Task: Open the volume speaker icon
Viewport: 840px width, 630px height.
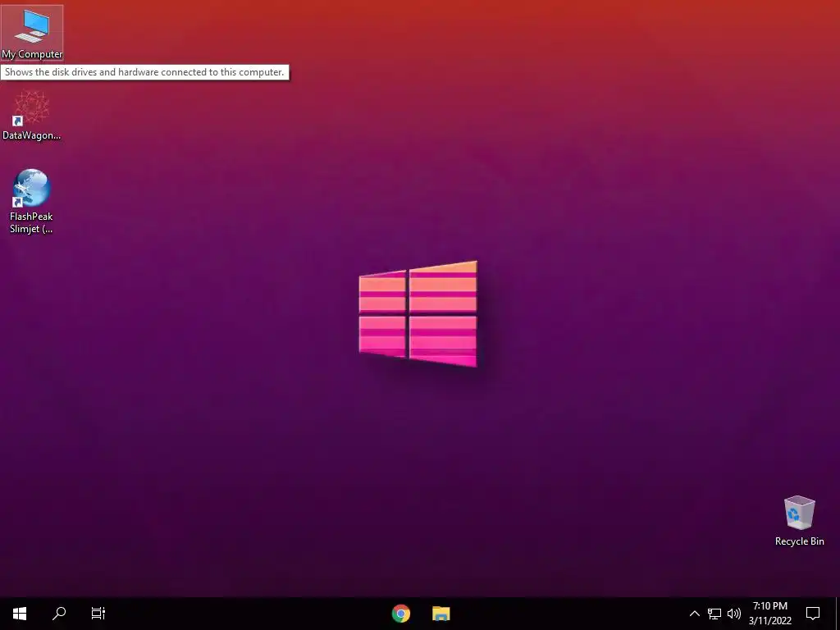Action: (734, 614)
